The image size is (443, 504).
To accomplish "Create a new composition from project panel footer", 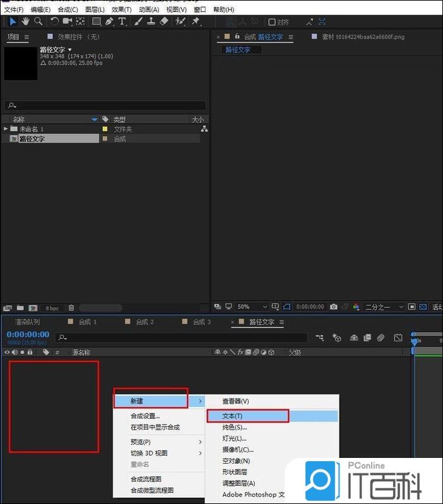I will tap(33, 308).
